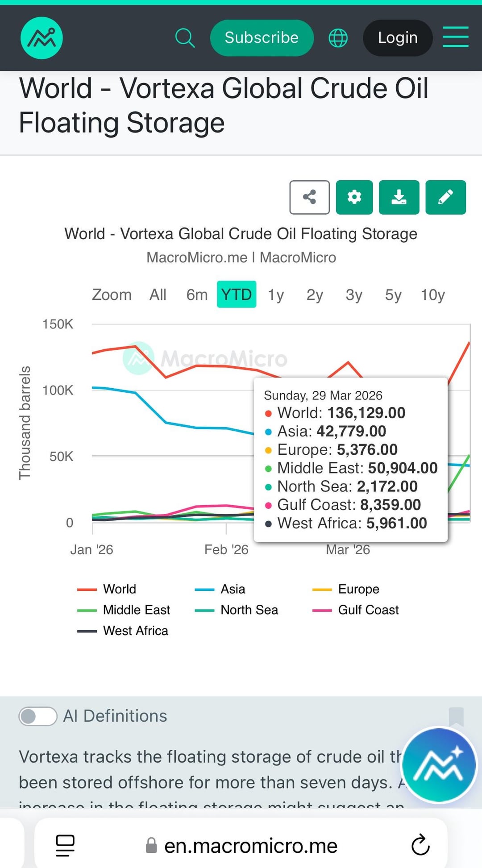Open chart settings gear button
This screenshot has width=482, height=868.
click(354, 197)
